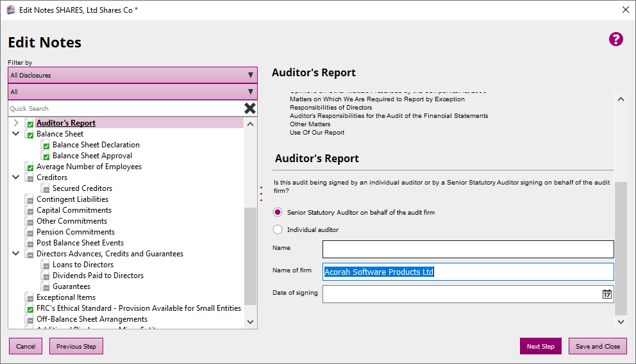This screenshot has height=364, width=636.
Task: Select the Individual auditor radio button
Action: 278,229
